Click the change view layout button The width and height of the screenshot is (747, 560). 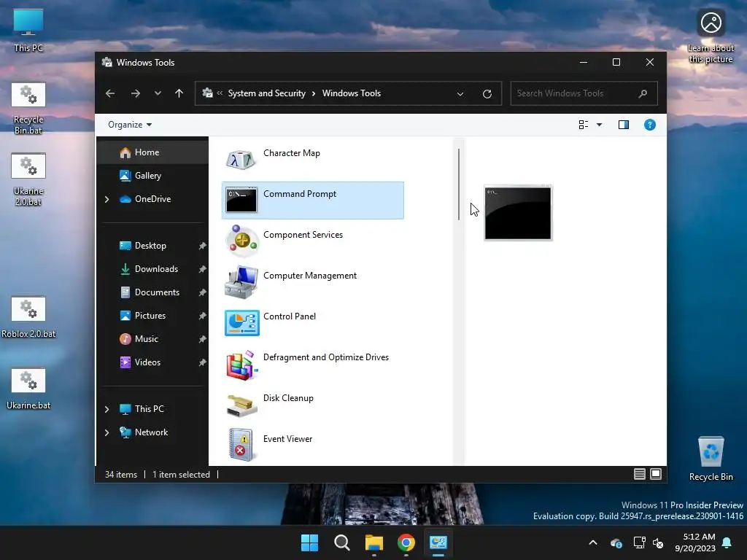[x=583, y=125]
